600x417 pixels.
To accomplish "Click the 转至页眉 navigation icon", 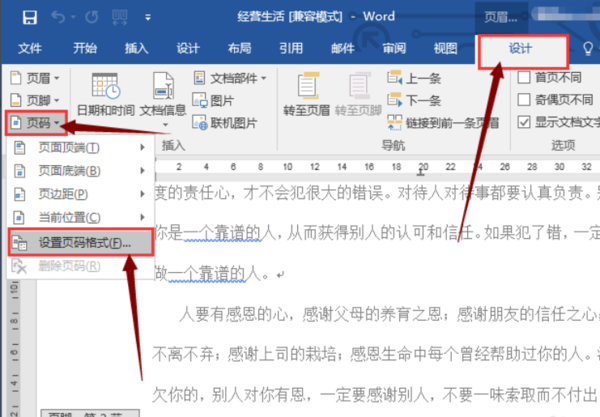I will (x=308, y=85).
